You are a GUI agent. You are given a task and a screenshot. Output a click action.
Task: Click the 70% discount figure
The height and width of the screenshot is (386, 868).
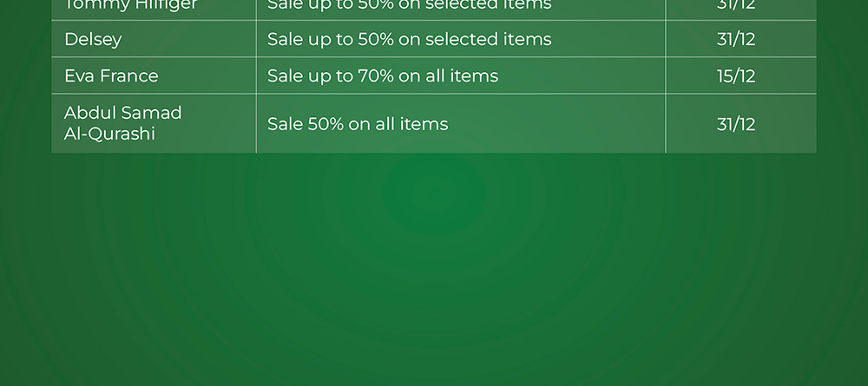376,75
